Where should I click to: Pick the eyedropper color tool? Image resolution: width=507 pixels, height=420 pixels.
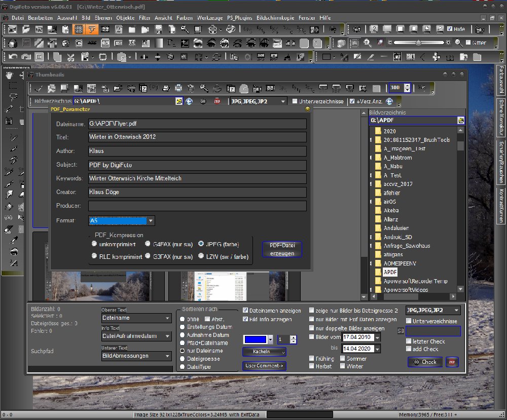point(14,240)
